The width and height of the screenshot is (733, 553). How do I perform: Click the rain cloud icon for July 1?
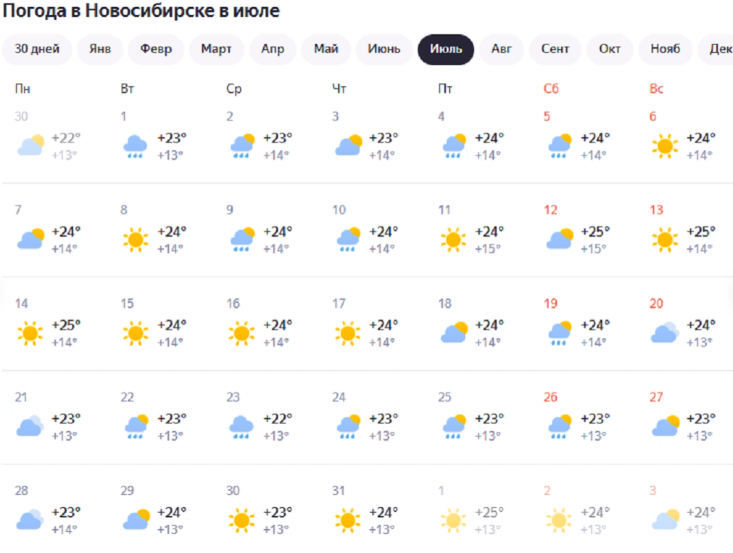[135, 147]
